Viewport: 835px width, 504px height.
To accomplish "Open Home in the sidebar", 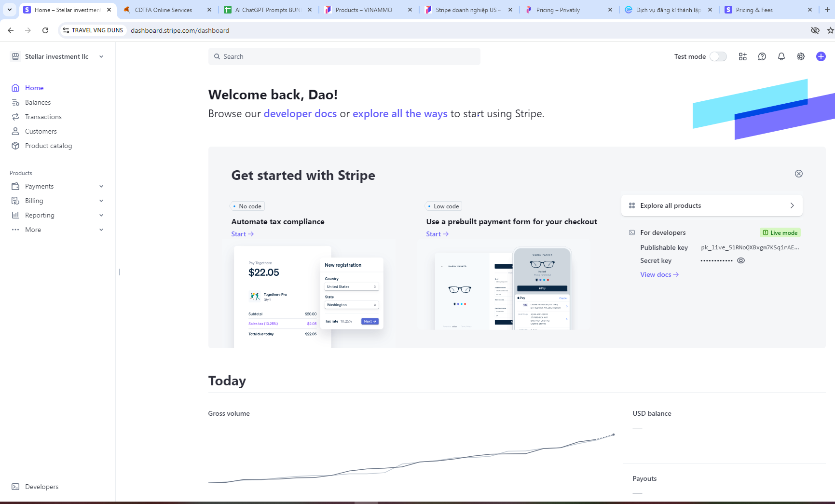I will pos(34,88).
